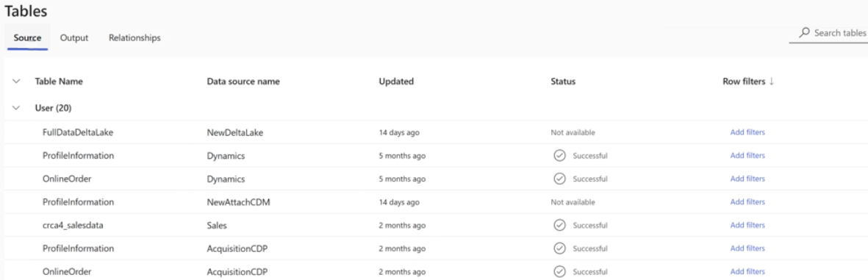The image size is (868, 280).
Task: Add filters for AcquisitionCDP ProfileInformation row
Action: (747, 248)
